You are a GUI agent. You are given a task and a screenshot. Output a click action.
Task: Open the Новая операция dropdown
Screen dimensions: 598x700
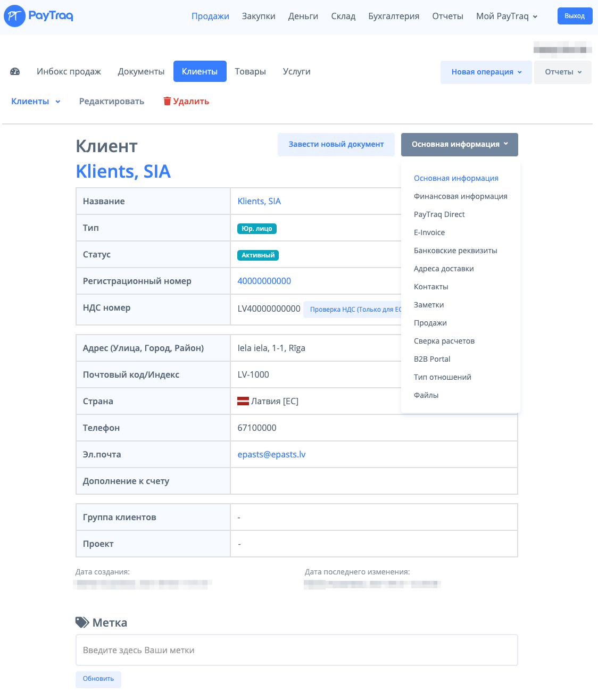[486, 72]
